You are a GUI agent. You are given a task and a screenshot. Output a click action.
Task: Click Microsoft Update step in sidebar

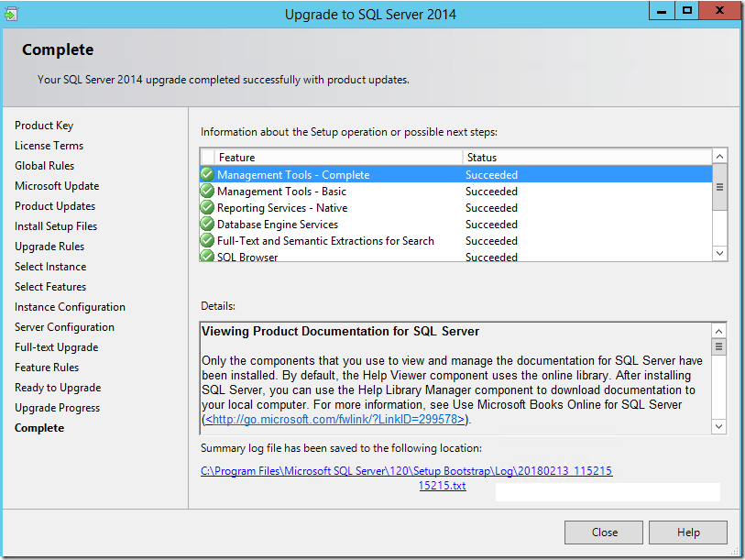click(57, 186)
